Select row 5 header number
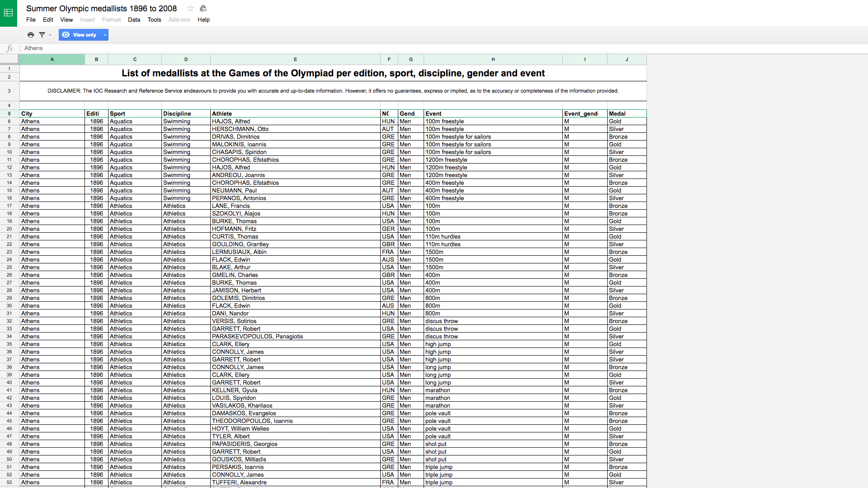 (x=9, y=113)
